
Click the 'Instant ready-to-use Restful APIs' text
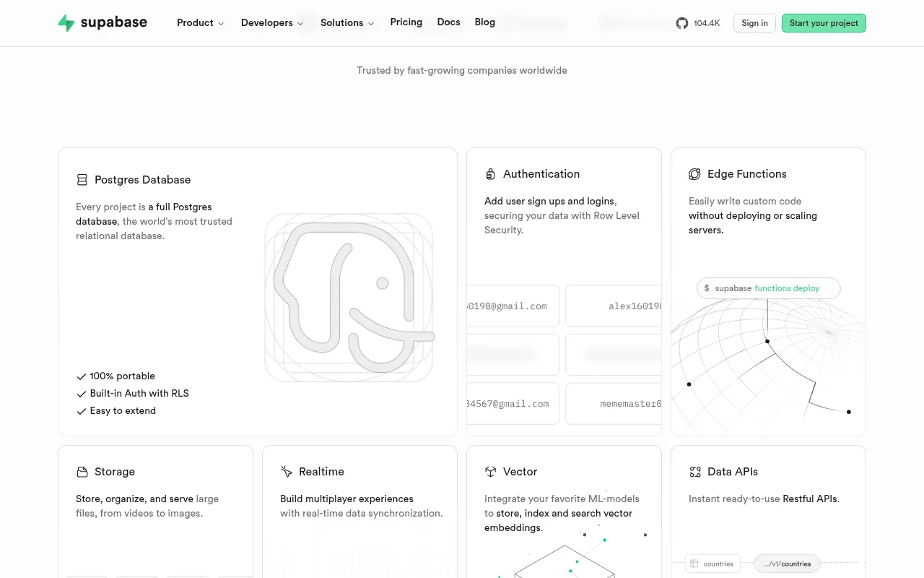point(764,499)
